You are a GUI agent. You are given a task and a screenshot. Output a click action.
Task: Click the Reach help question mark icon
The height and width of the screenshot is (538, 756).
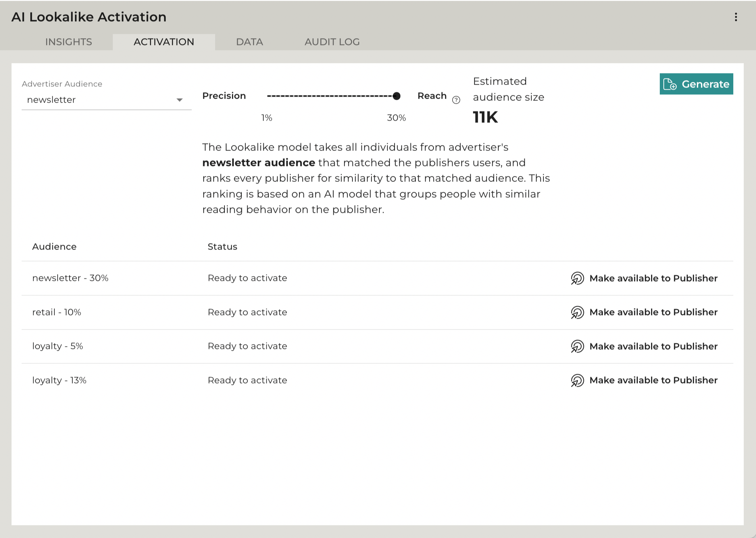click(456, 100)
